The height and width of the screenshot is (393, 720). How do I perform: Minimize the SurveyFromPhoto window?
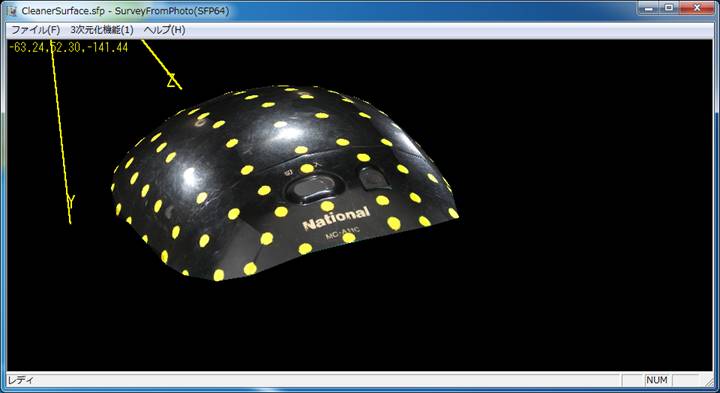pyautogui.click(x=649, y=8)
